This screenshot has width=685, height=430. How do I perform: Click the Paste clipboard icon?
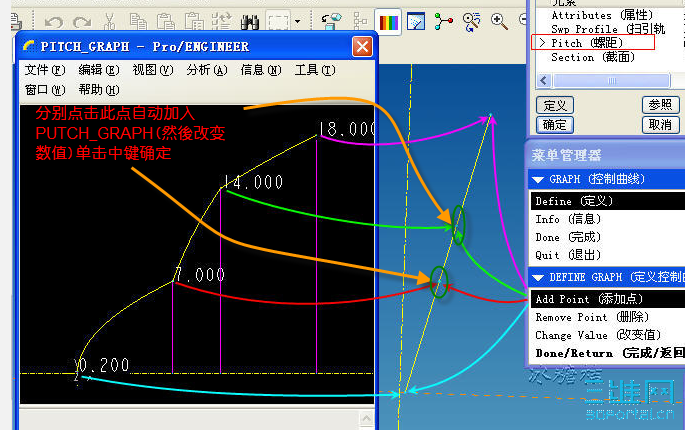point(166,21)
